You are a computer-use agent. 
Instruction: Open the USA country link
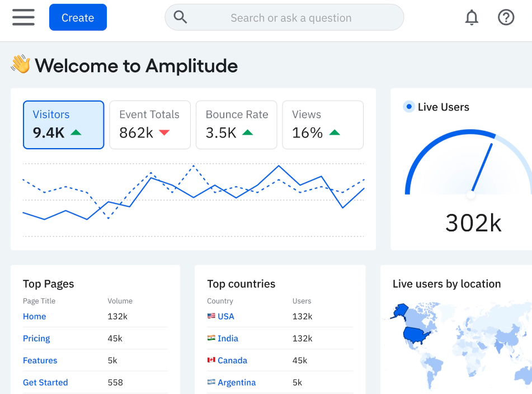pyautogui.click(x=226, y=316)
